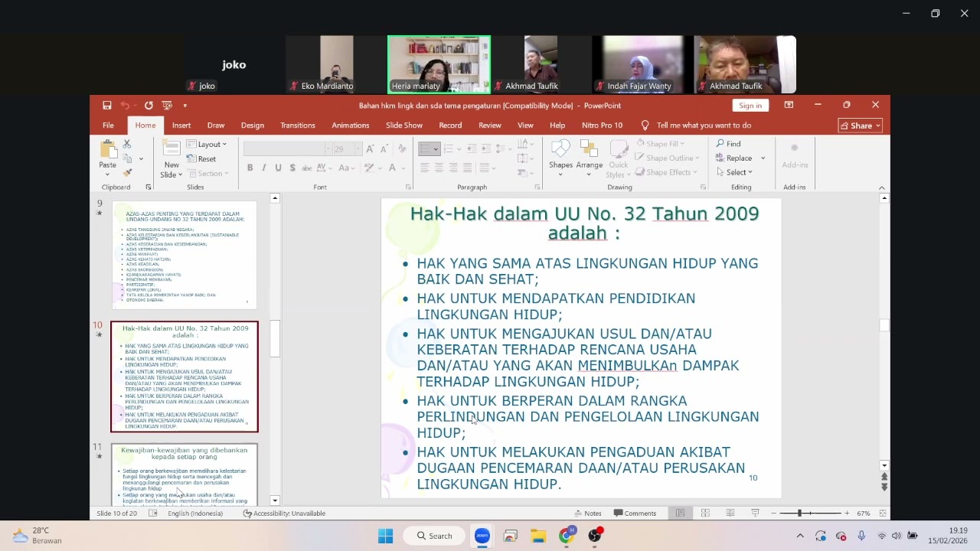Clear all formatting icon
The image size is (980, 551).
[x=403, y=148]
